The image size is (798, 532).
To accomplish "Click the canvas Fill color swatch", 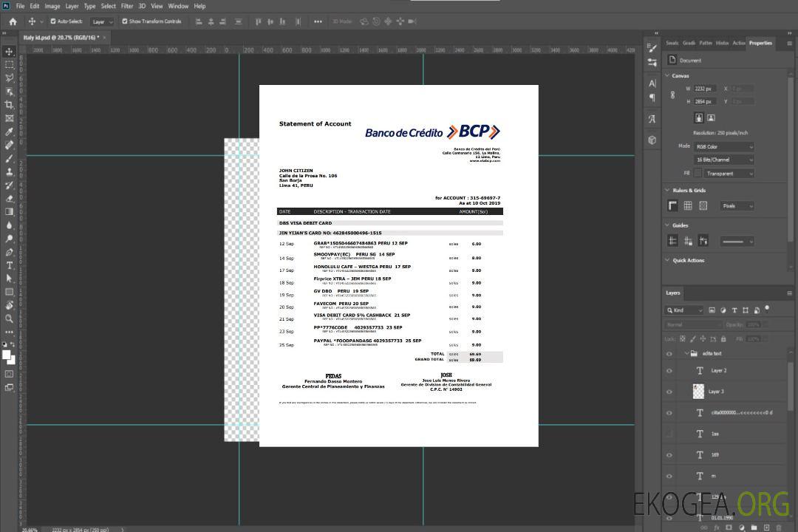I will [698, 174].
